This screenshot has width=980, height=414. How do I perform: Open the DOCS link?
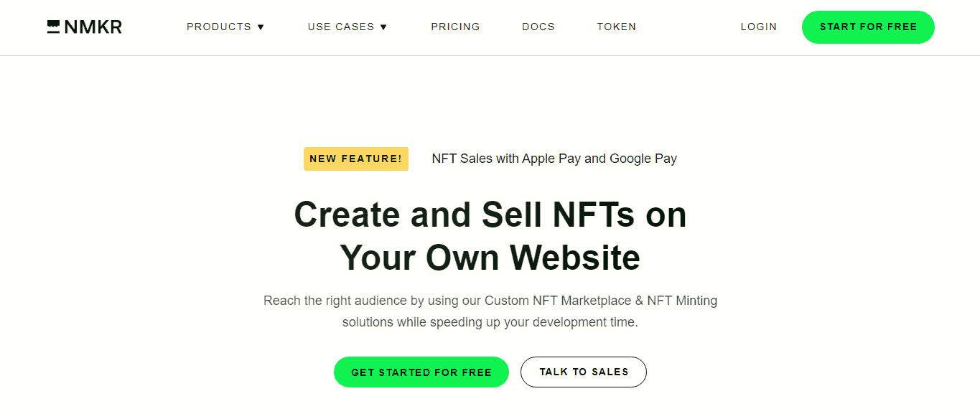point(538,27)
